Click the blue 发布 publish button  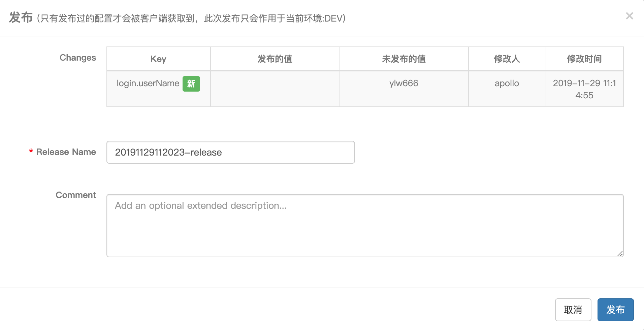pyautogui.click(x=615, y=309)
